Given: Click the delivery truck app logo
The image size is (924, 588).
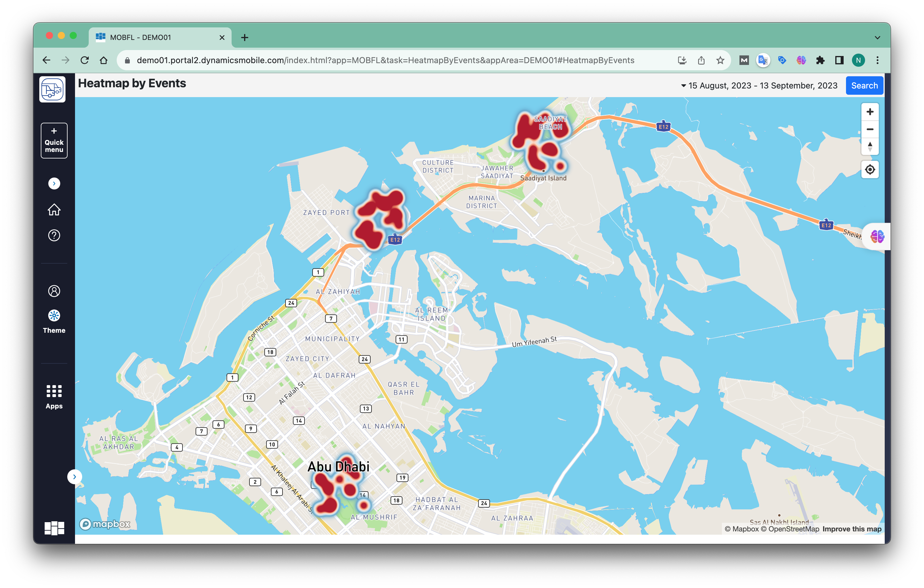Looking at the screenshot, I should click(53, 89).
